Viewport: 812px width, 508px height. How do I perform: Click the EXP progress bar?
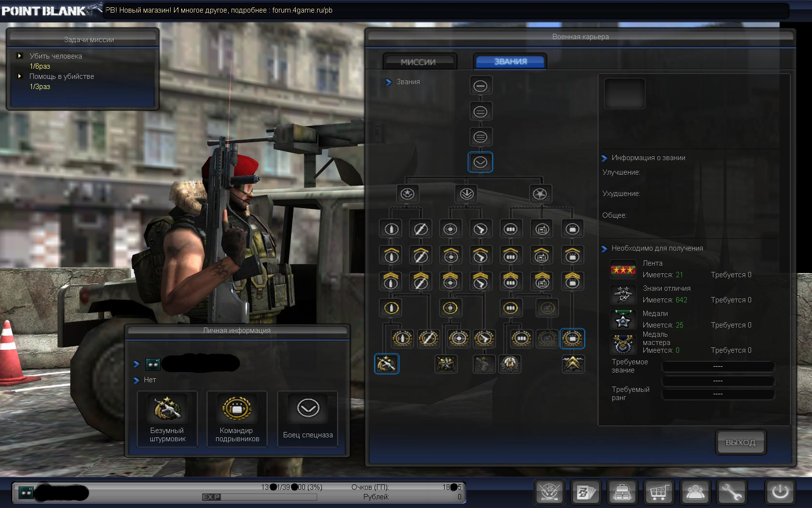pyautogui.click(x=268, y=497)
